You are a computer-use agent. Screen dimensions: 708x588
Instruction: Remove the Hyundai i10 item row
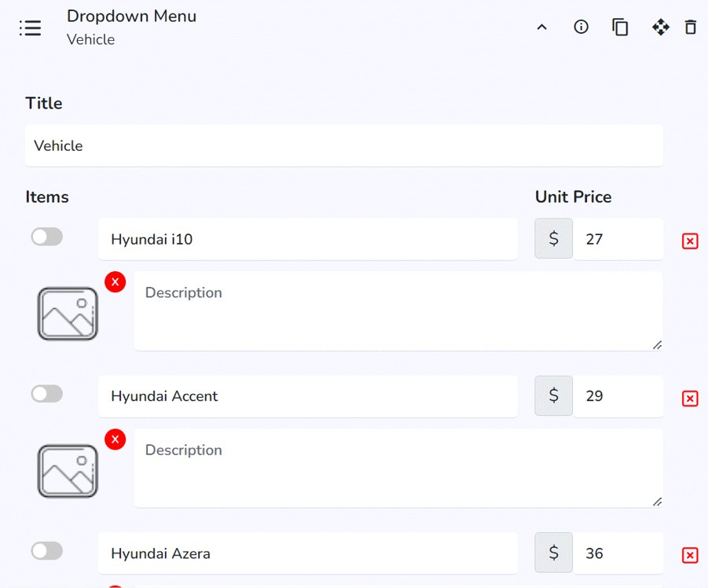690,241
